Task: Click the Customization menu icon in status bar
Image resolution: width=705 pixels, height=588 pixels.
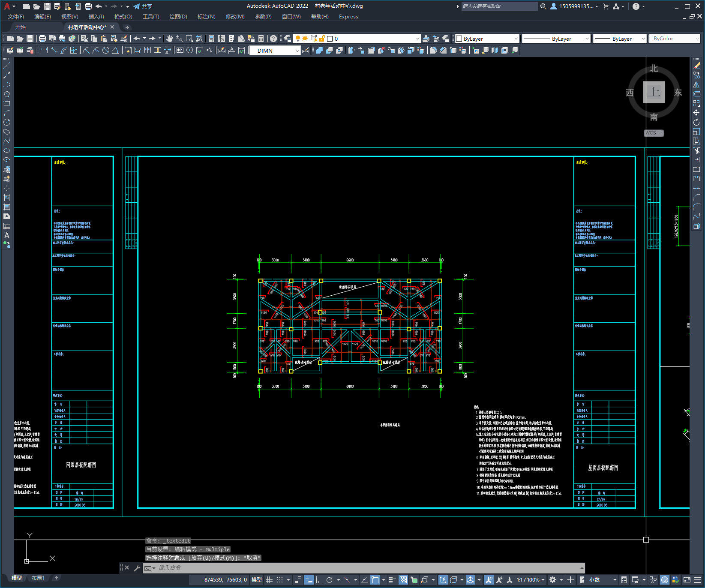Action: click(697, 580)
